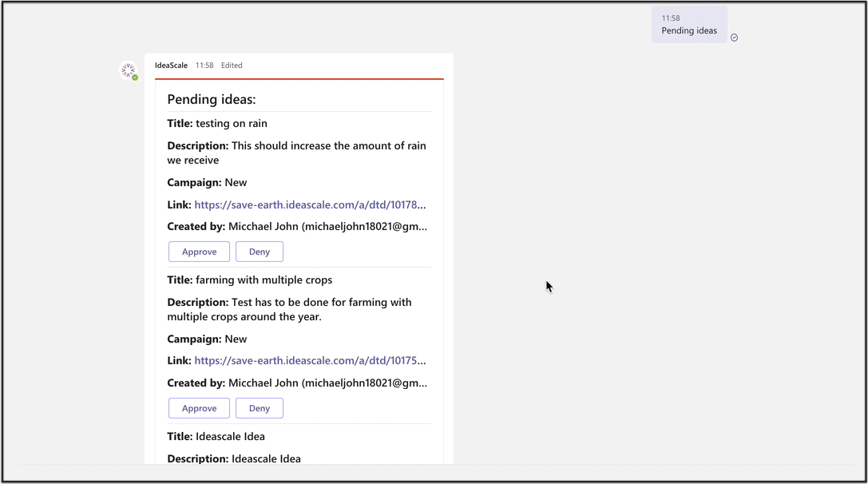
Task: Click the 11:58 timestamp beside IdeaScale
Action: point(204,65)
